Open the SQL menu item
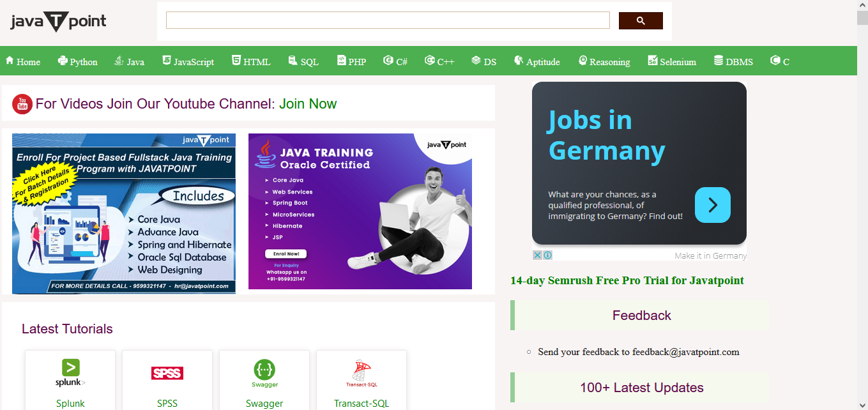 tap(309, 62)
